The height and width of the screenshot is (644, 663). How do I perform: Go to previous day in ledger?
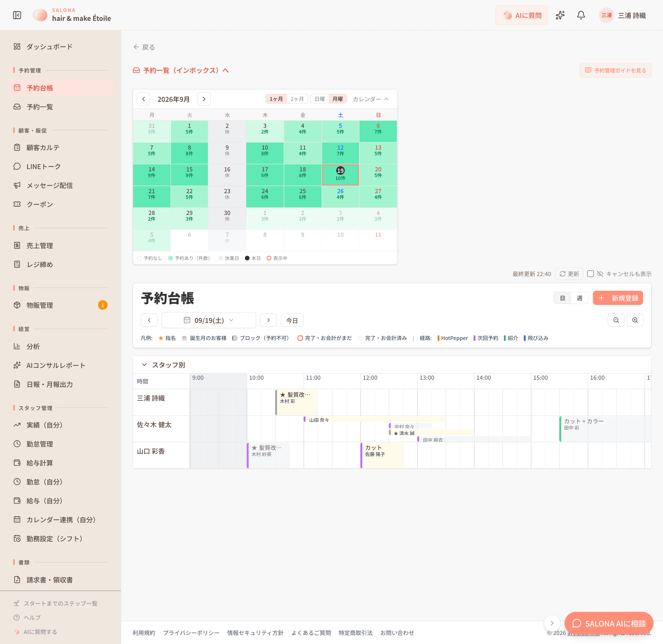[x=149, y=320]
